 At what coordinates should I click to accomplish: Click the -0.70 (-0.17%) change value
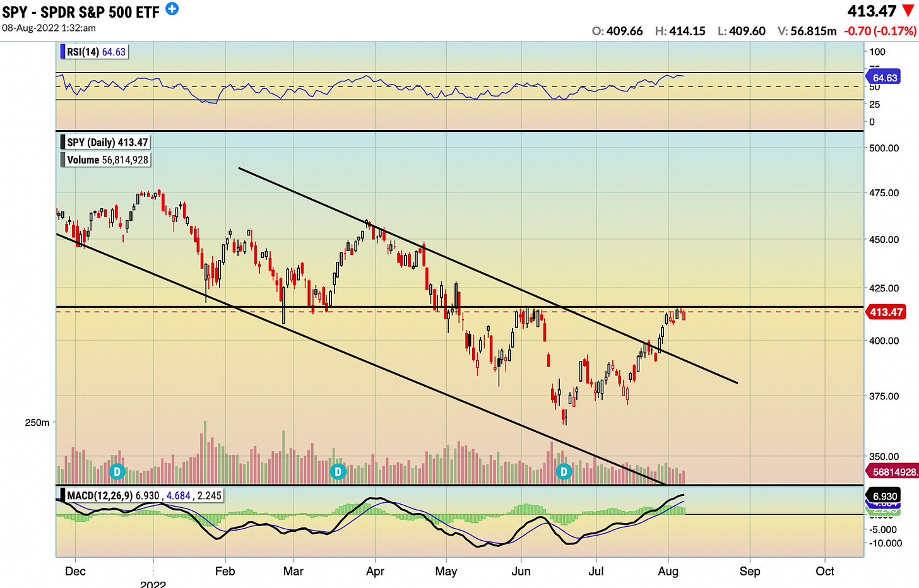click(x=880, y=31)
